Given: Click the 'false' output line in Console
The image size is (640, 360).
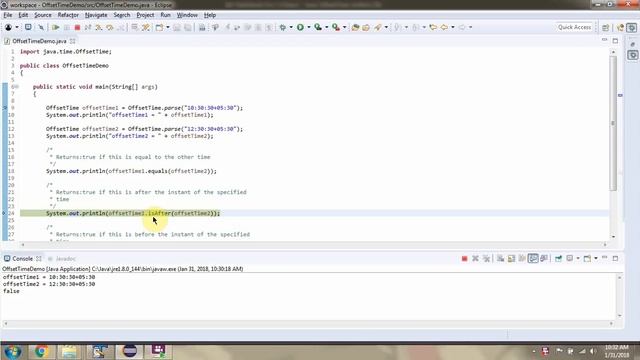Looking at the screenshot, I should 11,291.
